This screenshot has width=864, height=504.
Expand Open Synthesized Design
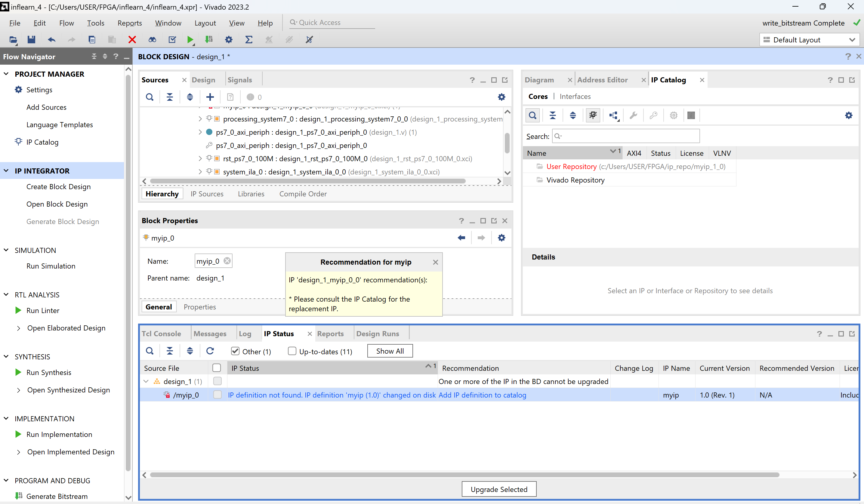click(19, 390)
